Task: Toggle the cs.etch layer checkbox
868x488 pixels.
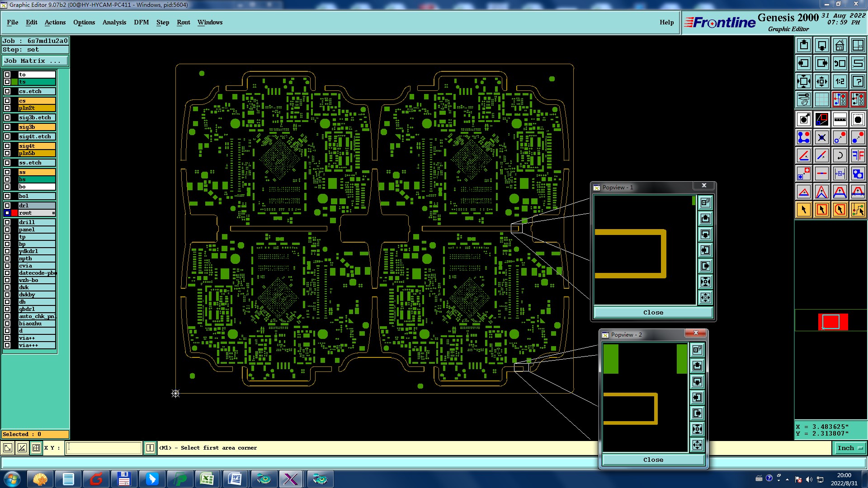Action: point(7,91)
